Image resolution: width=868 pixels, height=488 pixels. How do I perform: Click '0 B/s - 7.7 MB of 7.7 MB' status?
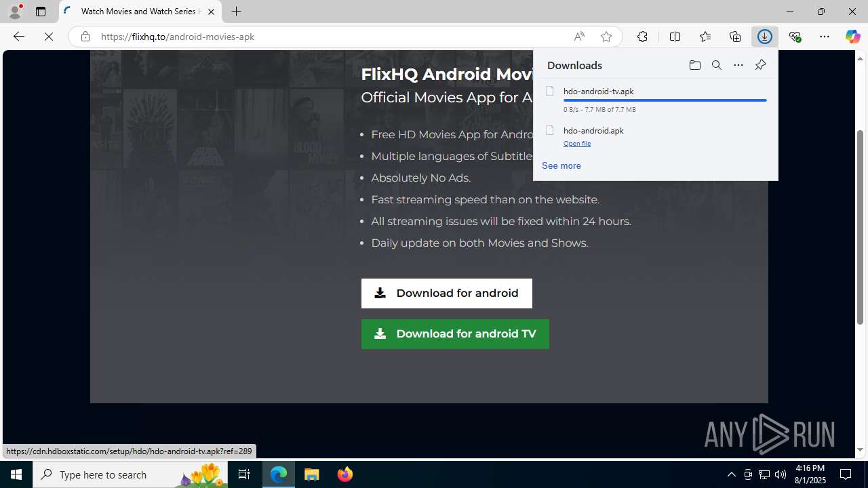[599, 109]
